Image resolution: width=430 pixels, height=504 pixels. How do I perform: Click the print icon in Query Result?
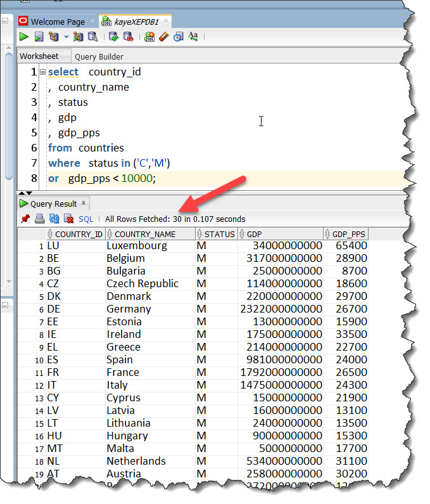39,219
